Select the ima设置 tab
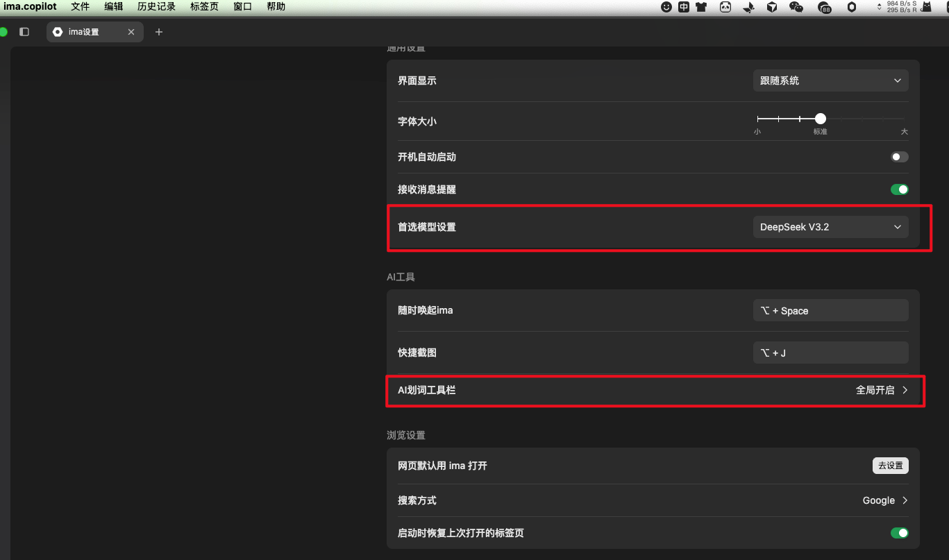This screenshot has height=560, width=949. coord(85,32)
